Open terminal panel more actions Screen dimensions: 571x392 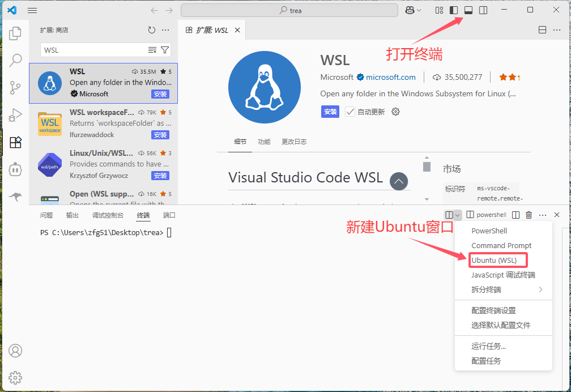[543, 215]
